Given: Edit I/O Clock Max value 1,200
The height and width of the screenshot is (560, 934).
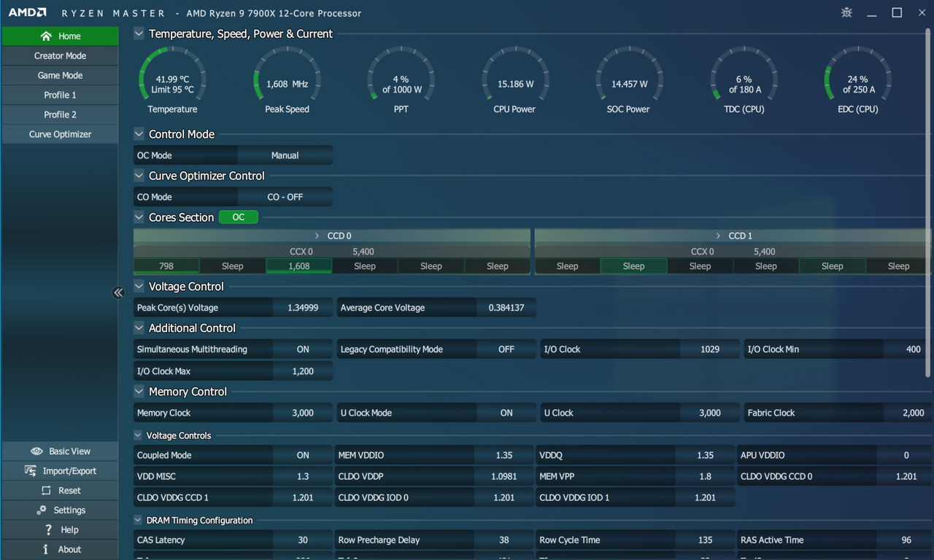Looking at the screenshot, I should click(x=303, y=371).
